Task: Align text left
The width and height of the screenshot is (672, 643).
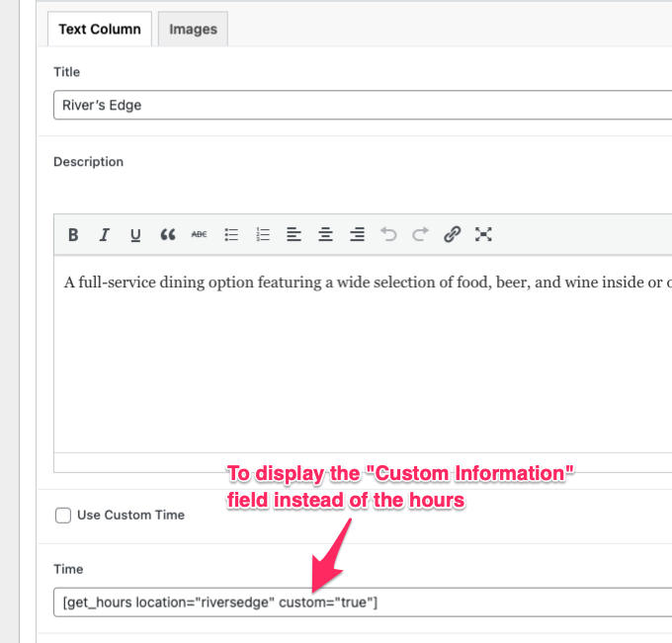Action: pos(294,235)
